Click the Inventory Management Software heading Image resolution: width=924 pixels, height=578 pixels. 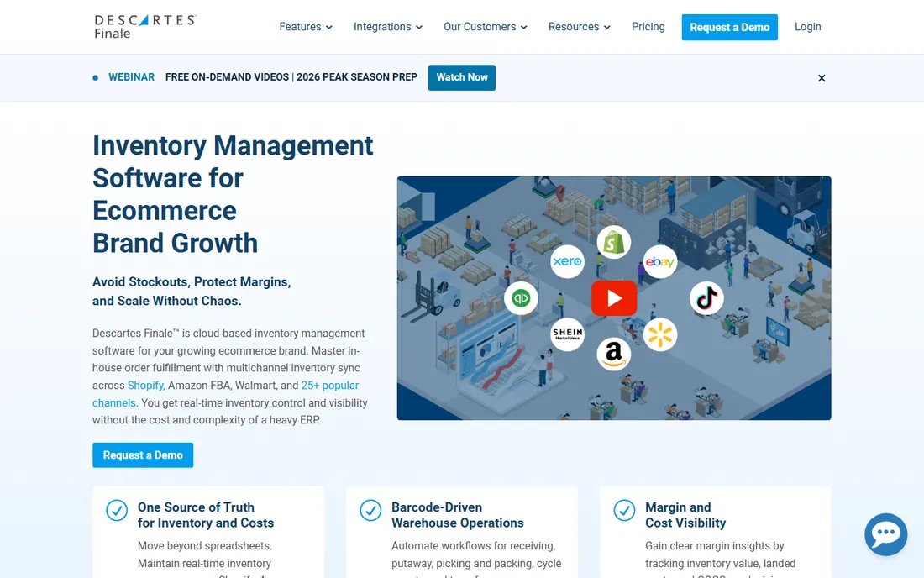[233, 194]
